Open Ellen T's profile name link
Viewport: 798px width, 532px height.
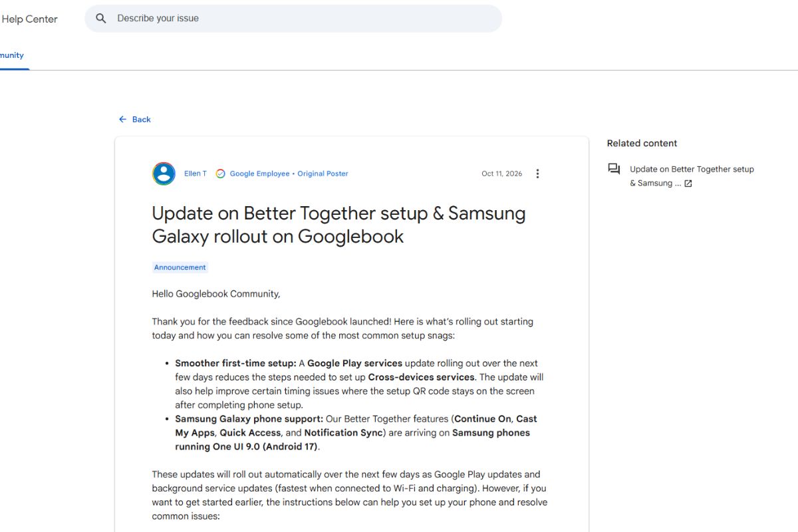click(196, 174)
